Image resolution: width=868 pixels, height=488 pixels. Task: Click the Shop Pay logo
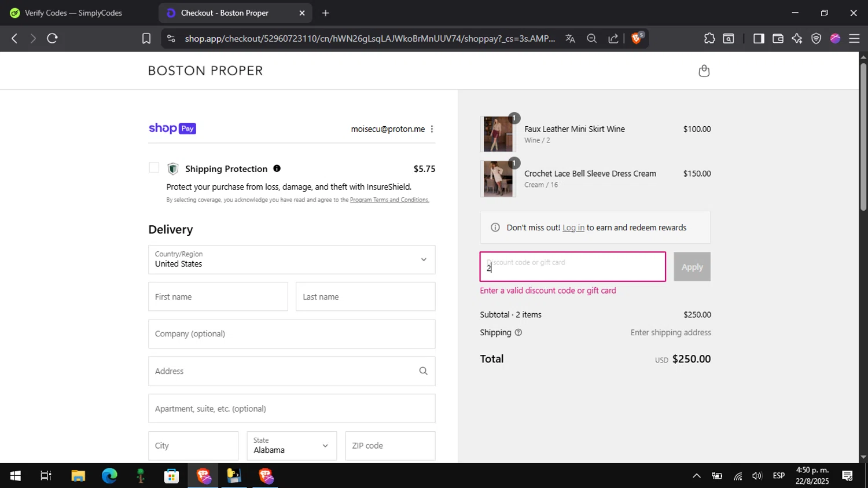[x=172, y=129]
